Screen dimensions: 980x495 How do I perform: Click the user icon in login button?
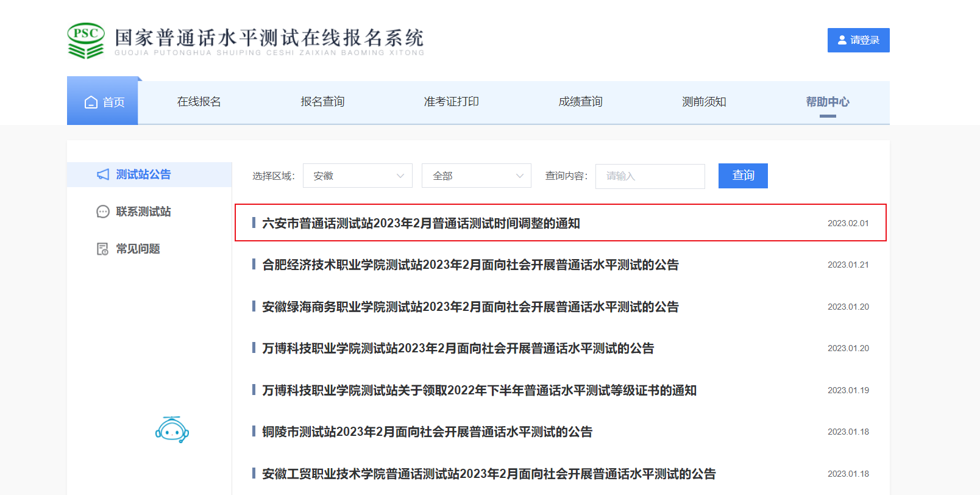(842, 40)
